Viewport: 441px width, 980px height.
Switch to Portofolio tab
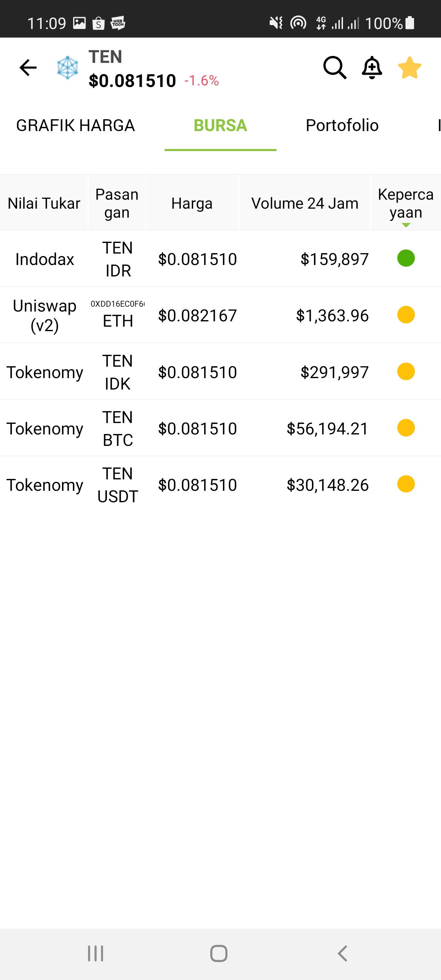coord(342,125)
